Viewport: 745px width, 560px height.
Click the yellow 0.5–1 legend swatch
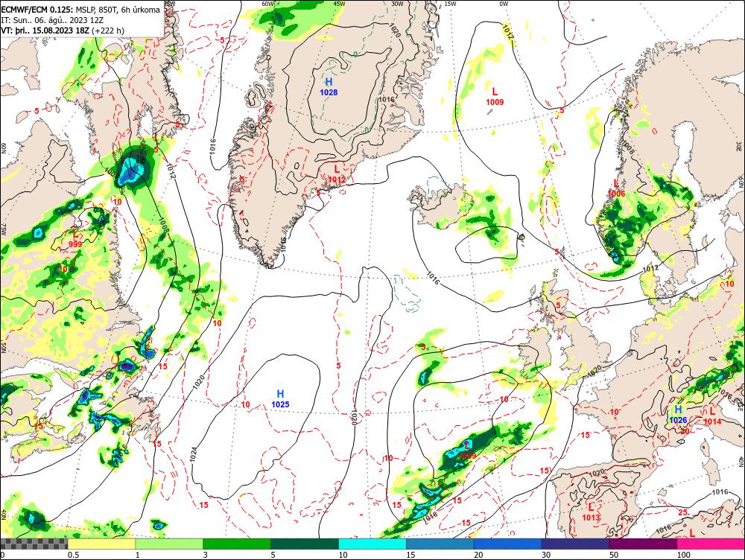[x=101, y=544]
